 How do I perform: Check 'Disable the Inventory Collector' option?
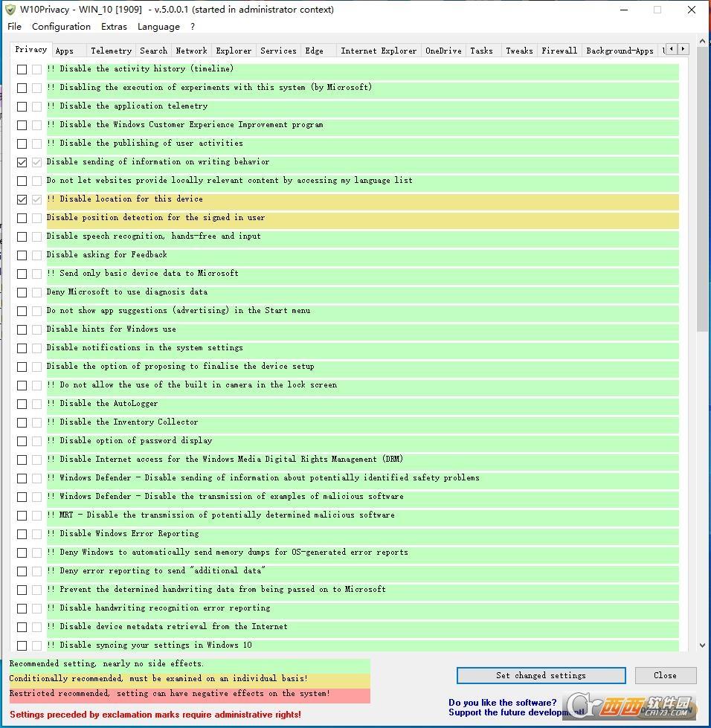[x=22, y=422]
